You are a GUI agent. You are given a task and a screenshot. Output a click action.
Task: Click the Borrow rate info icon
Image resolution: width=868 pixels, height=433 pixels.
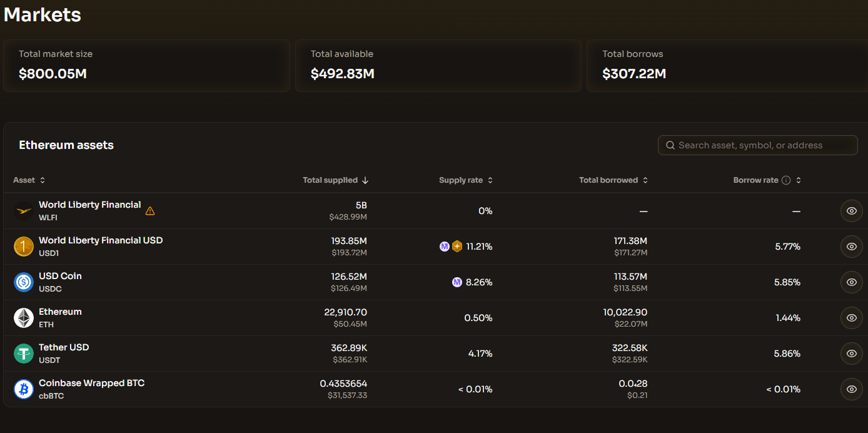(x=786, y=180)
